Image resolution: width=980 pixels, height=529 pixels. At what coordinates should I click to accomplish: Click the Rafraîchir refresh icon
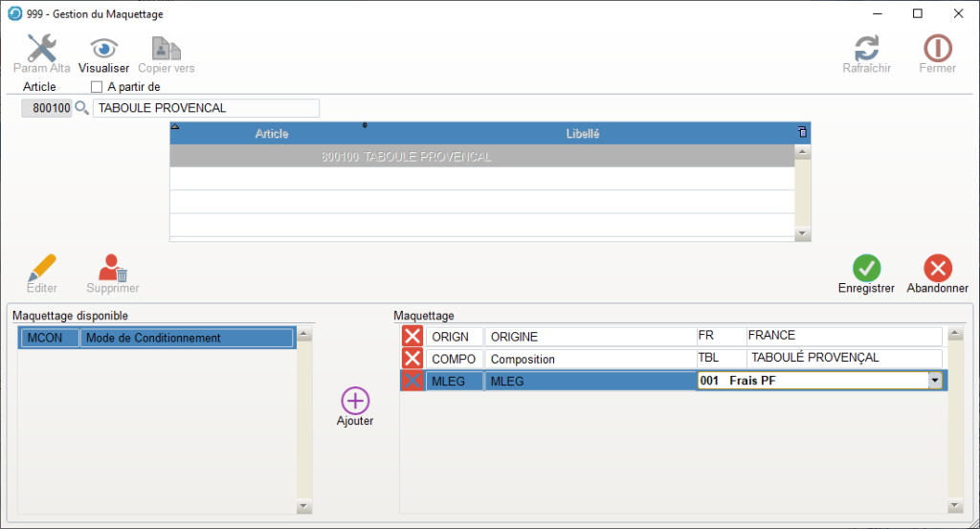click(x=866, y=49)
